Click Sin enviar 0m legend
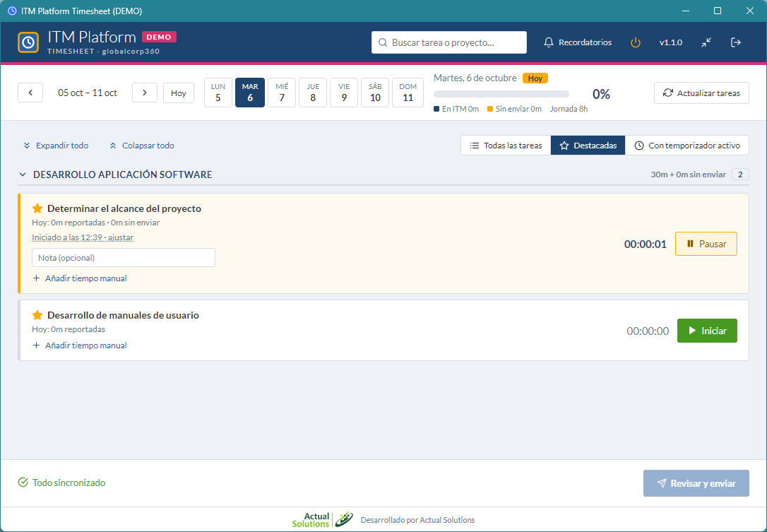The height and width of the screenshot is (532, 767). pos(515,109)
